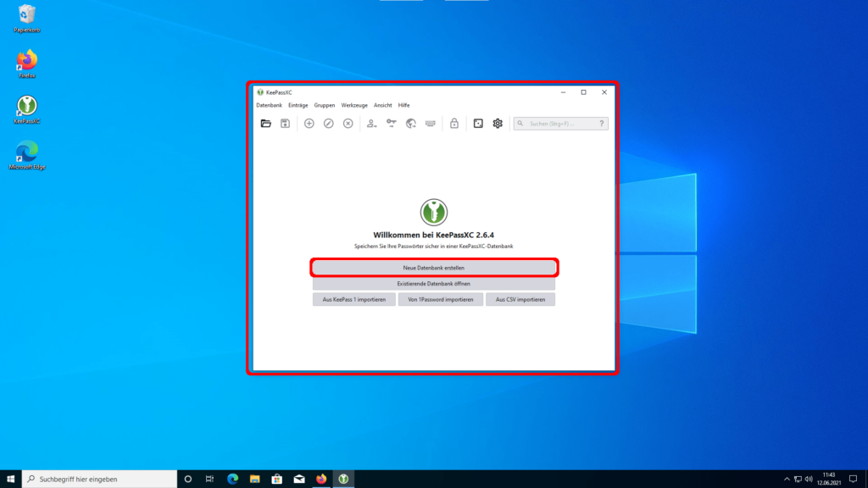Open Edge from the taskbar
Screen dimensions: 868x488
(232, 480)
